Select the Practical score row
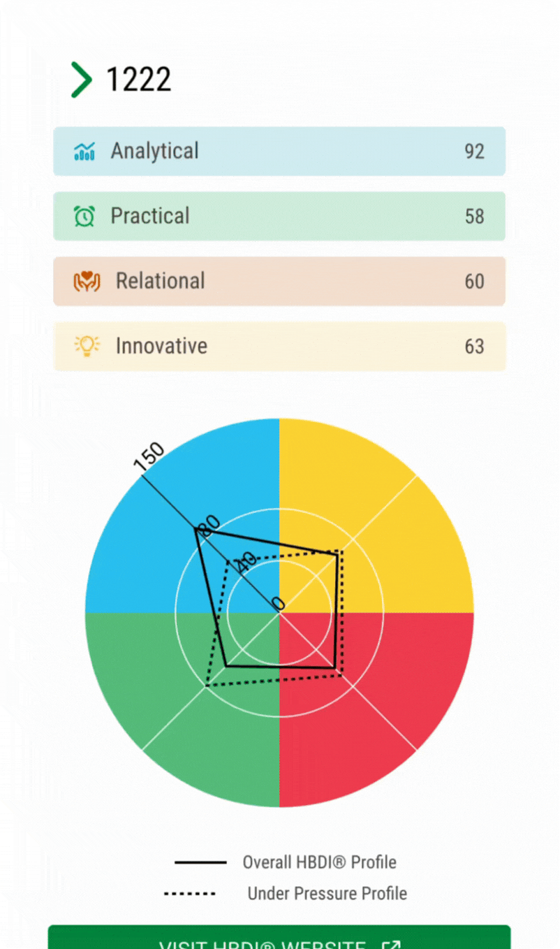The height and width of the screenshot is (949, 560). pyautogui.click(x=279, y=216)
